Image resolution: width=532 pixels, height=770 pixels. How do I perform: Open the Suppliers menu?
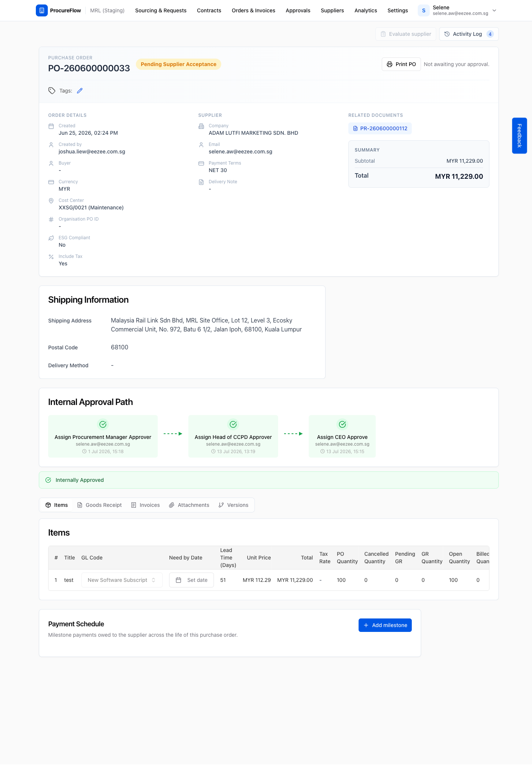(x=332, y=10)
